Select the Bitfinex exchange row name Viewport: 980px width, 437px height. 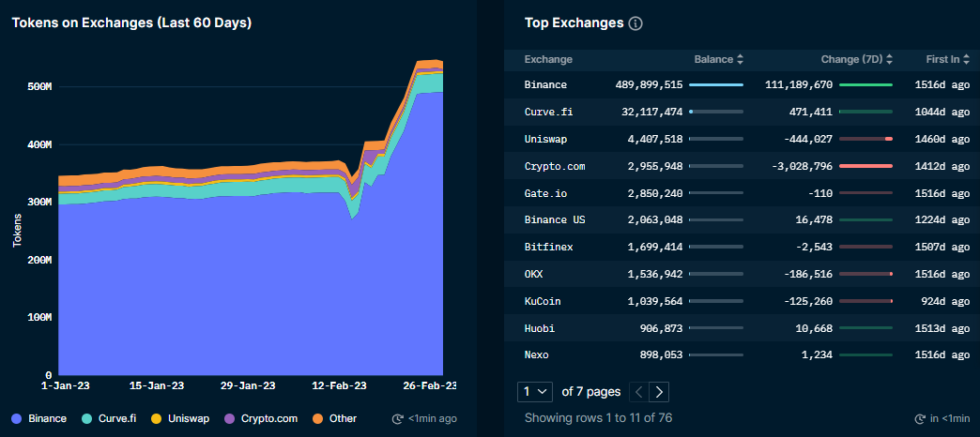(x=549, y=248)
